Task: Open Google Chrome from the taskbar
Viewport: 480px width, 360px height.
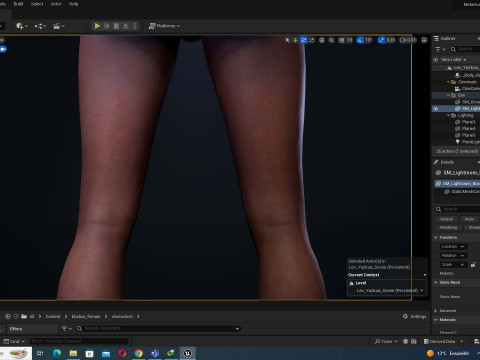Action: tap(139, 353)
